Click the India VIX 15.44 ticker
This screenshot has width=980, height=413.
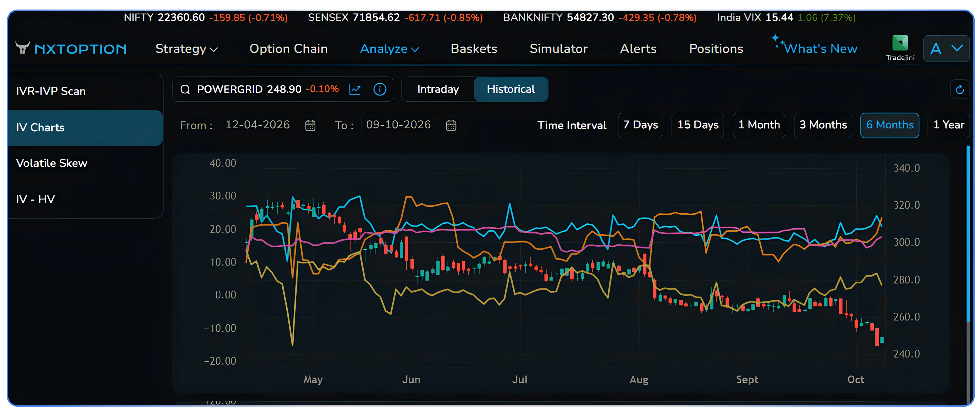(x=786, y=17)
